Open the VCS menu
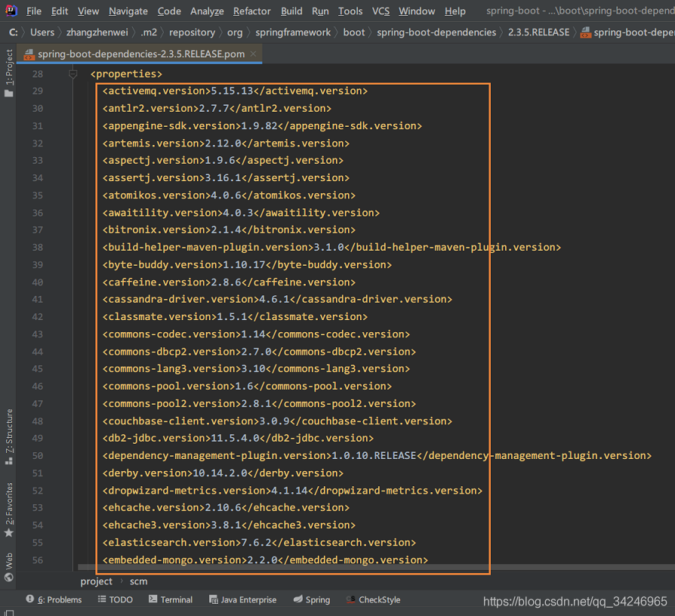 [x=381, y=11]
